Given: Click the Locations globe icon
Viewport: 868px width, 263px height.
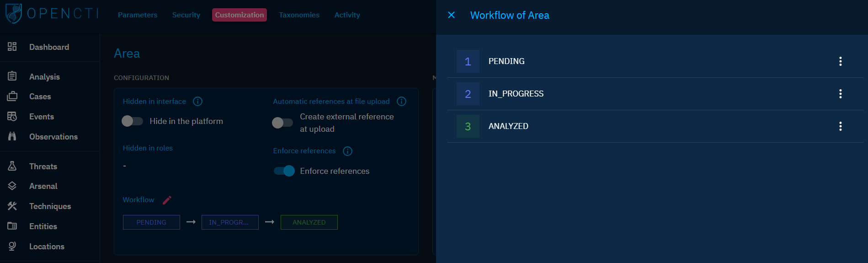Looking at the screenshot, I should point(12,246).
